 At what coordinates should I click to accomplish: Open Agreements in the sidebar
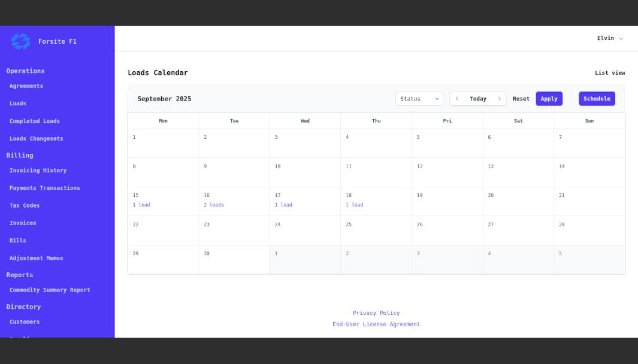[x=26, y=86]
